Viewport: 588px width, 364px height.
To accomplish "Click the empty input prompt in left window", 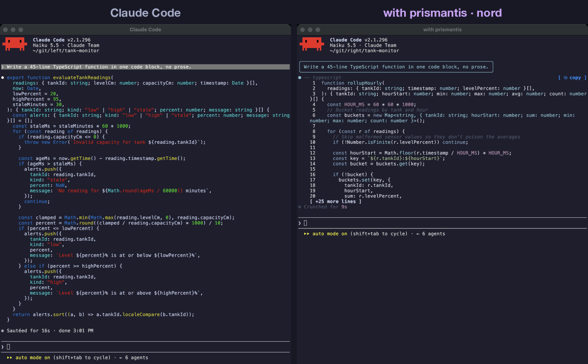I will click(146, 347).
